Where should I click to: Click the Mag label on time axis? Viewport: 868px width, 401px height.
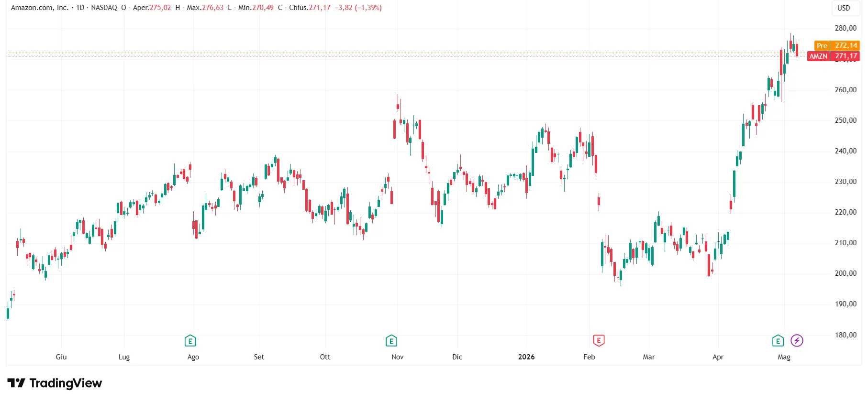784,357
